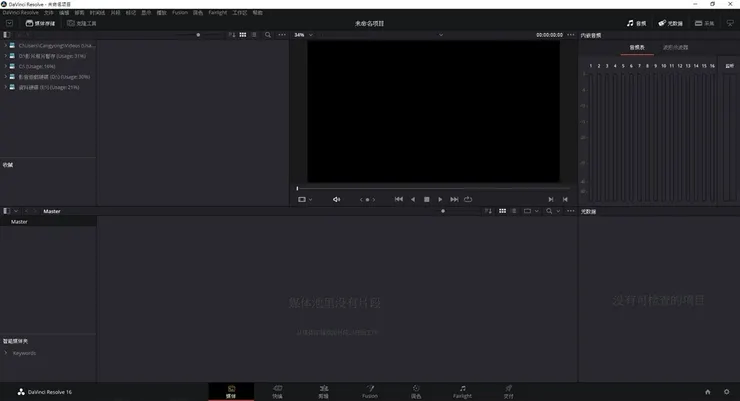
Task: Open the dropdown arrow left of 媒体存储
Action: pos(9,23)
